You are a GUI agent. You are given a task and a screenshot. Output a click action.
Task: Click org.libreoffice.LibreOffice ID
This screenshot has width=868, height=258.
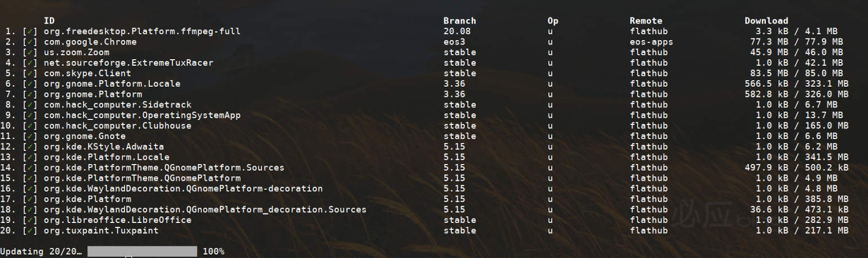click(118, 220)
